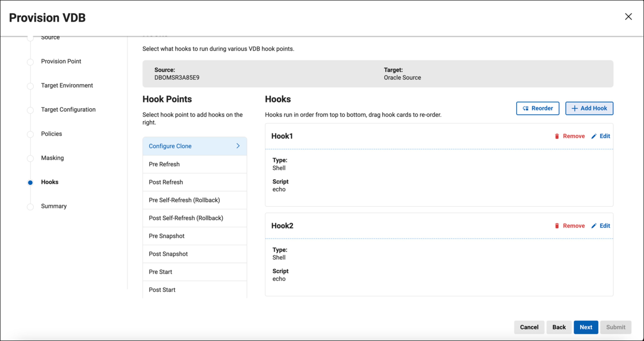
Task: Select the Masking step circle
Action: coord(30,158)
